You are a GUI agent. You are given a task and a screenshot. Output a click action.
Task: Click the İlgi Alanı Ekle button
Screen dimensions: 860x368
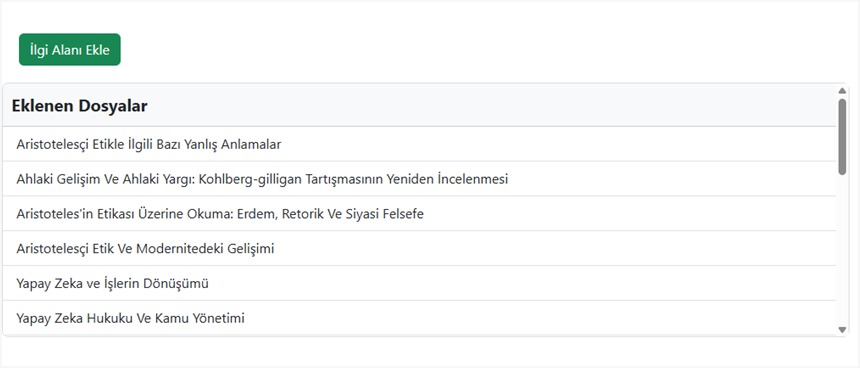[70, 50]
